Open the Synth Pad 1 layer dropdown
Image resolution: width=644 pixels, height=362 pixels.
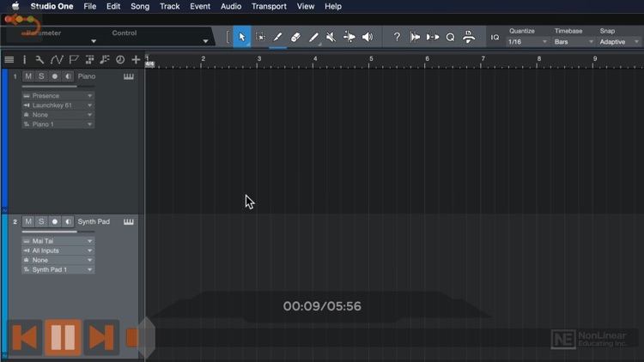coord(58,269)
